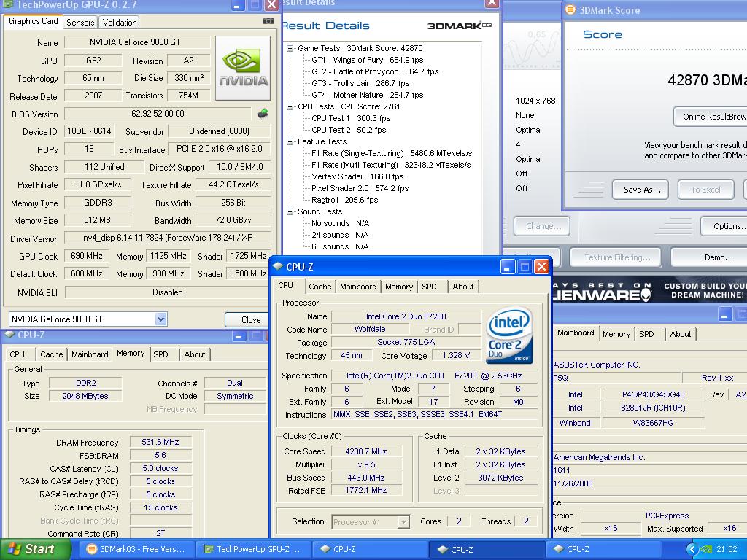The width and height of the screenshot is (747, 560).
Task: Open the TechPowerUp GPU-Z taskbar item
Action: pos(253,549)
